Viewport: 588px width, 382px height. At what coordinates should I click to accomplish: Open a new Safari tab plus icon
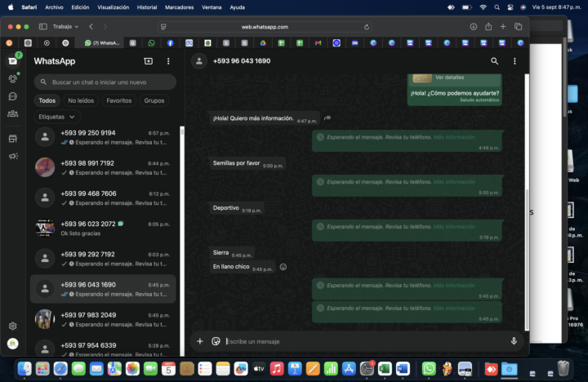pos(503,27)
